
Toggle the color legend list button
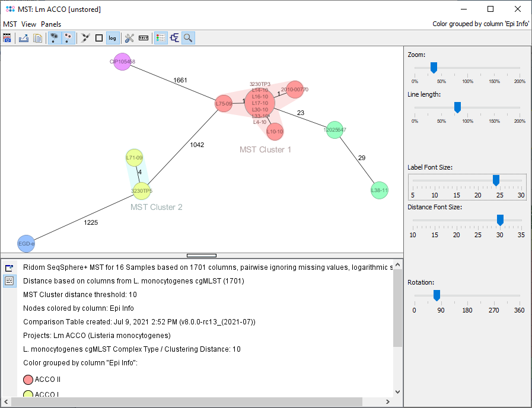coord(160,38)
